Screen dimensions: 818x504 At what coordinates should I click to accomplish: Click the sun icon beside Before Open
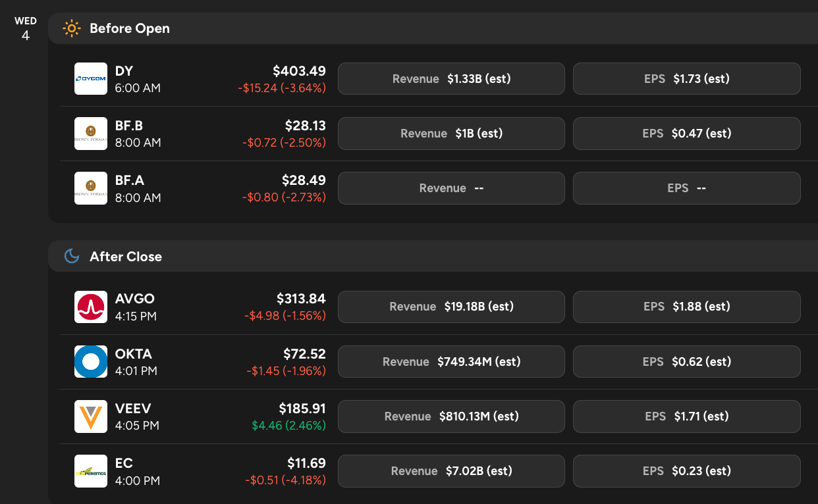click(x=71, y=28)
